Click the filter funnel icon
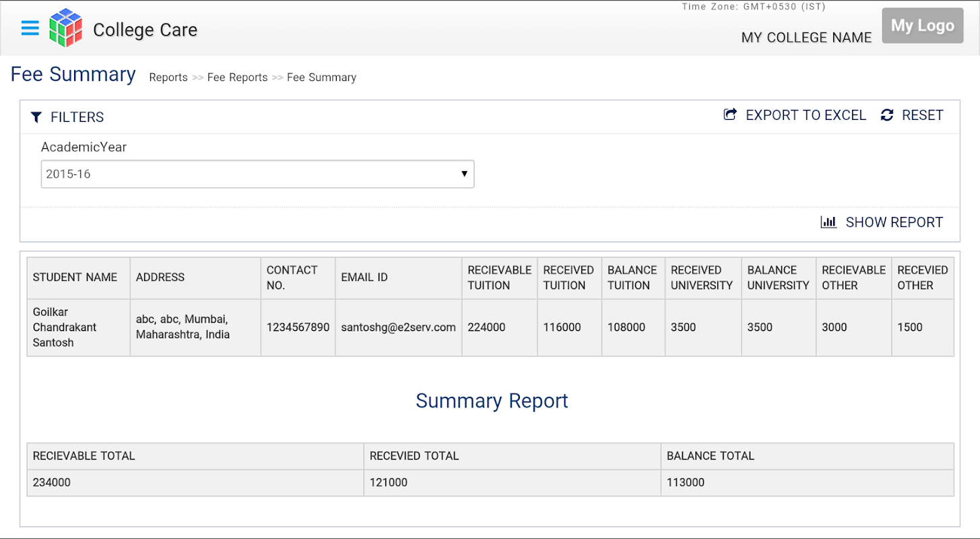Screen dimensions: 980x539 coord(36,117)
